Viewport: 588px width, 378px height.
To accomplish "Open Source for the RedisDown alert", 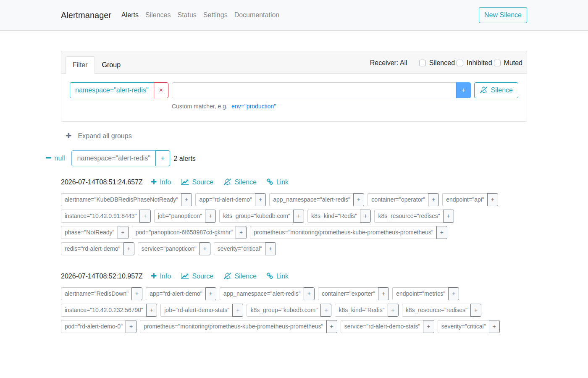I will tap(197, 276).
